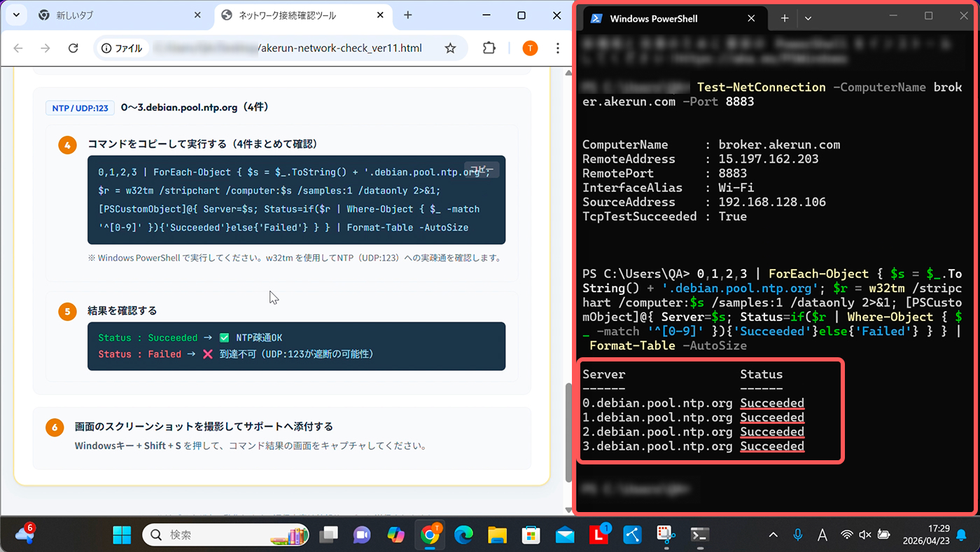Open File Explorer from the taskbar

pos(497,535)
